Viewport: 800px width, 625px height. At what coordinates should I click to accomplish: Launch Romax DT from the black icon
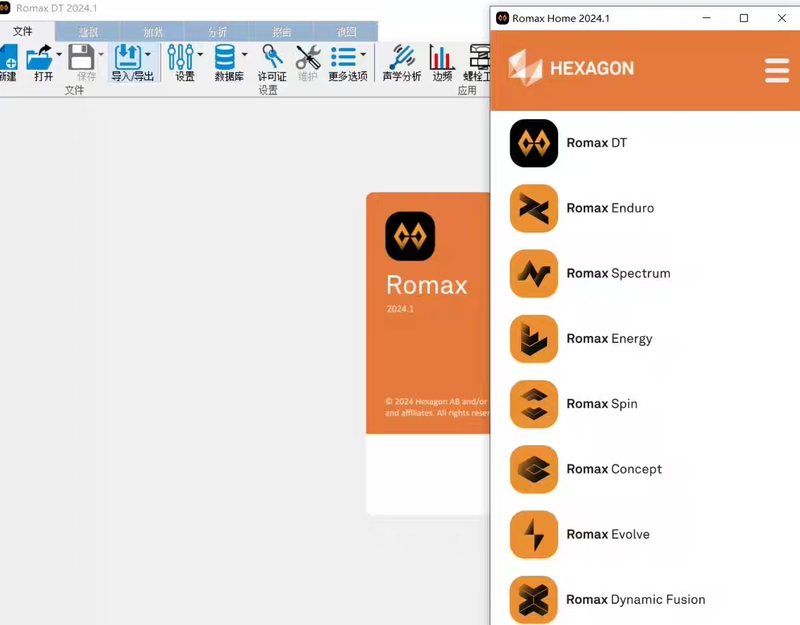click(x=534, y=143)
